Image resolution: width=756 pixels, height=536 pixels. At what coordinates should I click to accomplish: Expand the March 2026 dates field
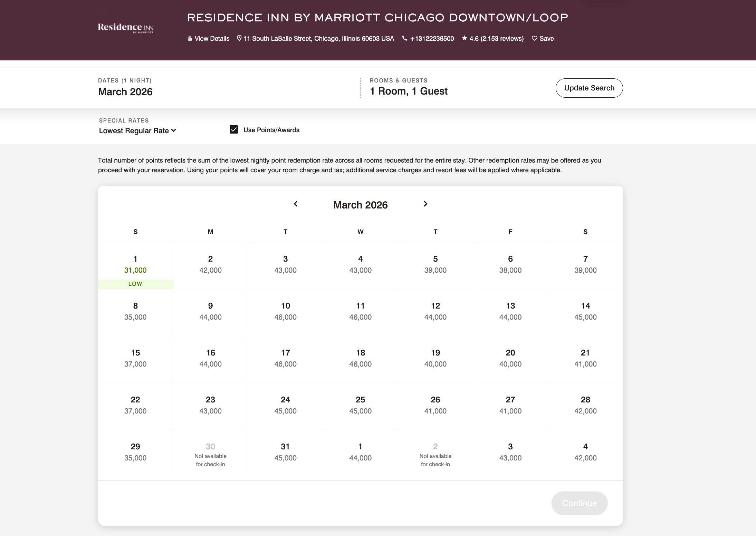point(125,92)
